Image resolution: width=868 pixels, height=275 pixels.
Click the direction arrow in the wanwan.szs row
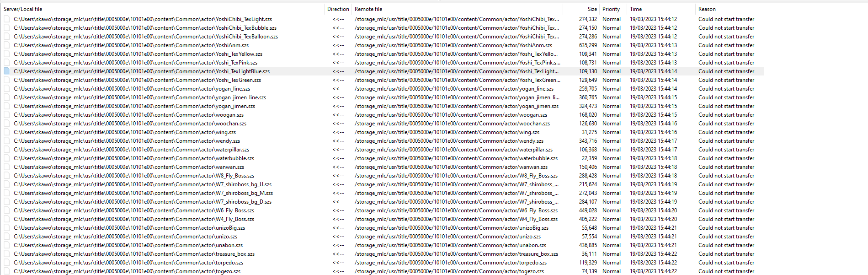tap(338, 167)
